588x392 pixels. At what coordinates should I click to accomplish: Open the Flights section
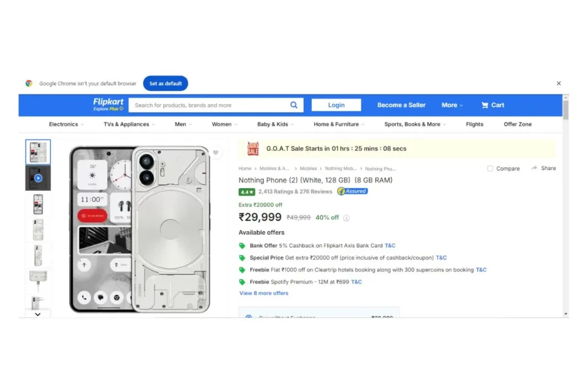474,125
